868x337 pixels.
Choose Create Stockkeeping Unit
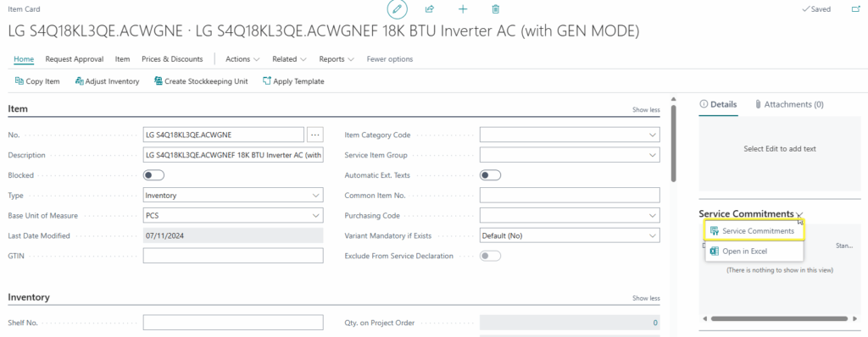(201, 81)
